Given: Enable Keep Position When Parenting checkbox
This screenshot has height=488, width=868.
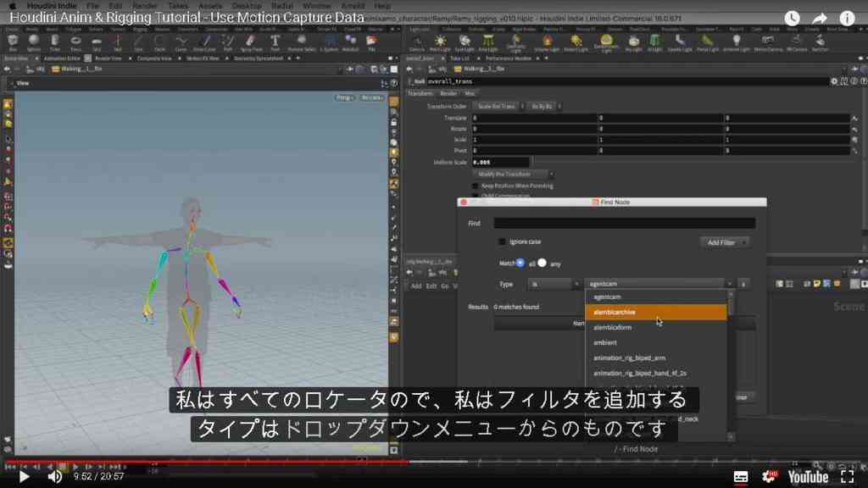Looking at the screenshot, I should pyautogui.click(x=475, y=186).
